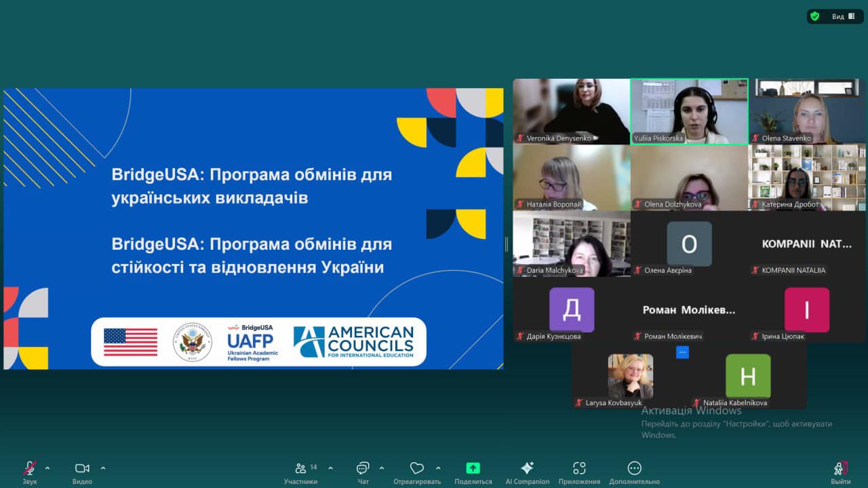Viewport: 868px width, 488px height.
Task: Click Nataliia Kabelnikova green H avatar
Action: coord(748,376)
